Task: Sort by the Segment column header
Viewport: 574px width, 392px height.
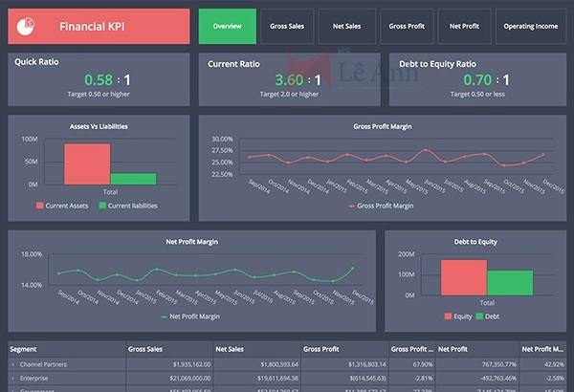Action: coord(23,349)
